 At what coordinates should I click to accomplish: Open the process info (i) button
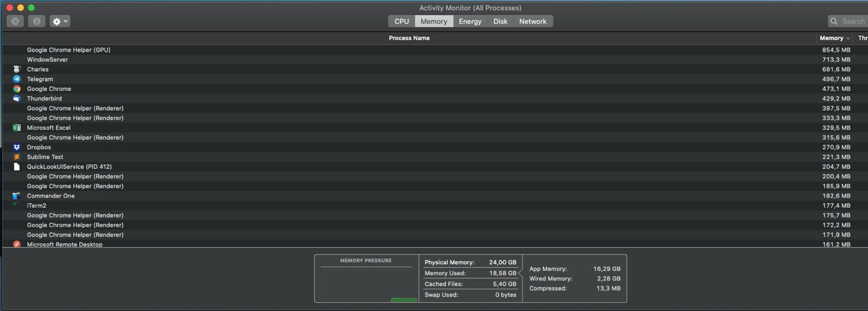pos(37,21)
